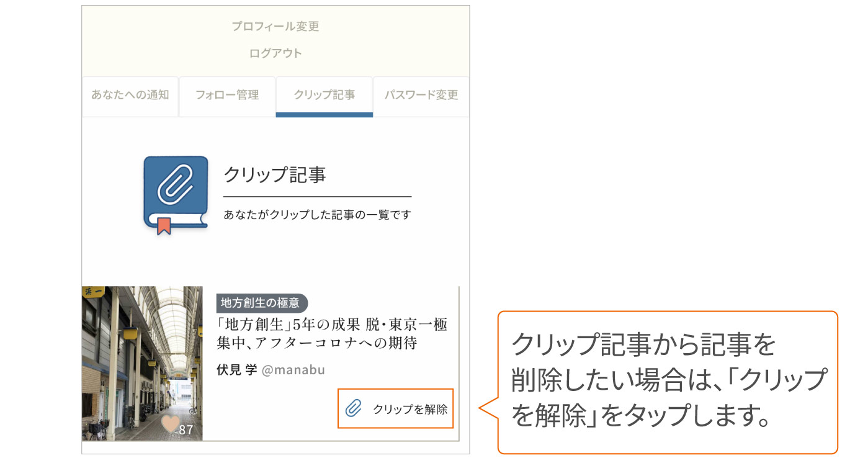Click the @manabu handle
The width and height of the screenshot is (868, 463).
tap(293, 371)
